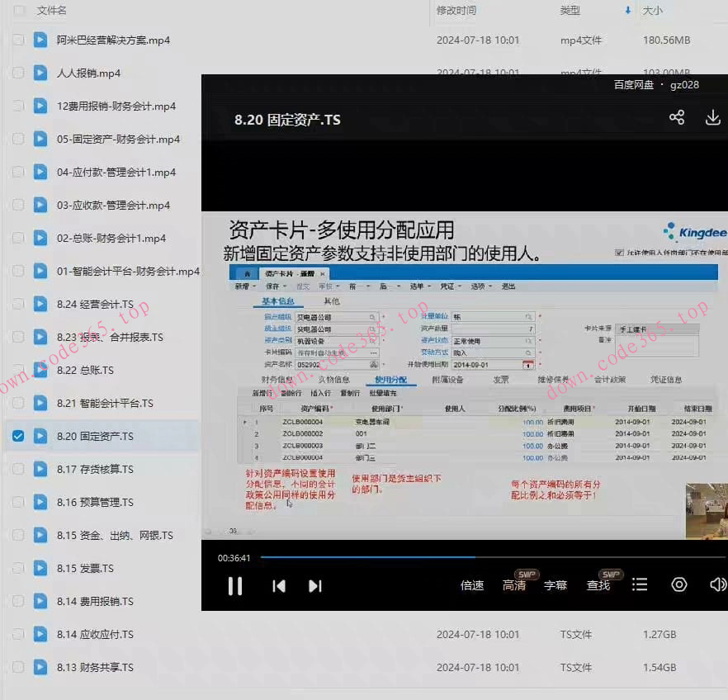Click the 1.27GB size of 8.14 应收应付.TS
Image resolution: width=728 pixels, height=700 pixels.
coord(659,634)
